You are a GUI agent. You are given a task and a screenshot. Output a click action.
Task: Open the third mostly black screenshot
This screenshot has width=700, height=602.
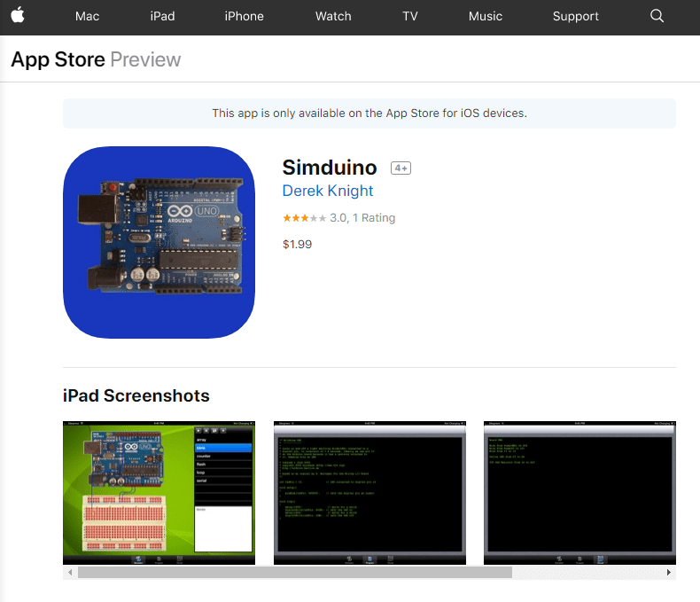click(579, 493)
